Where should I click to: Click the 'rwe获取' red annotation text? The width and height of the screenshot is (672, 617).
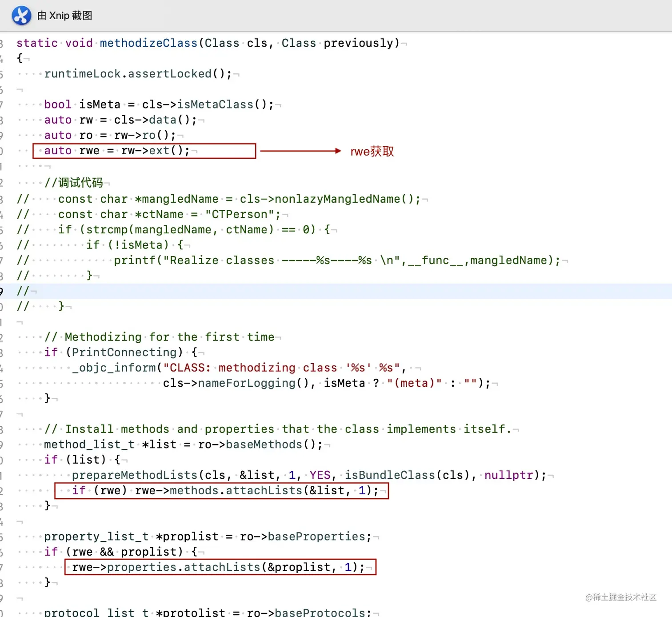click(x=372, y=151)
